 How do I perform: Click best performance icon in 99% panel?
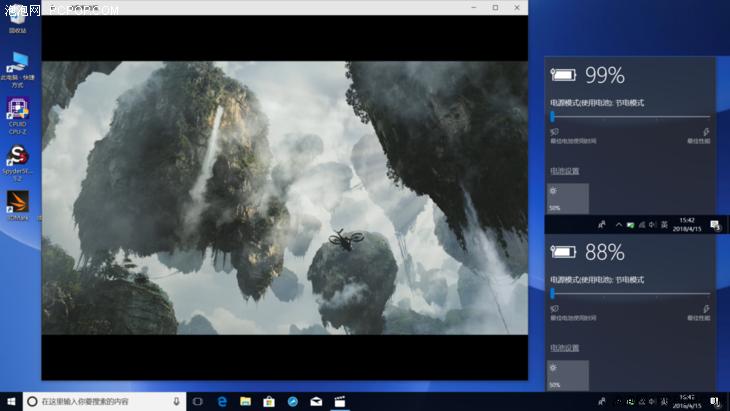[706, 132]
